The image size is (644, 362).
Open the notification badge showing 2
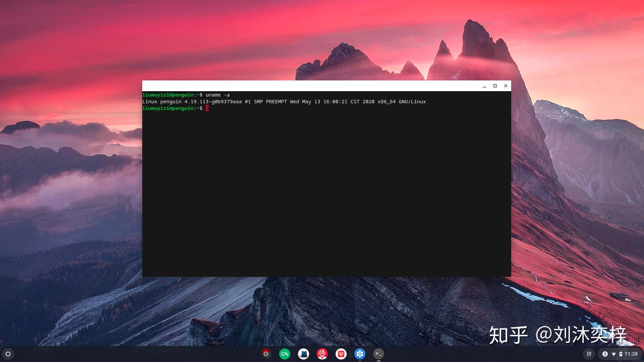coord(606,354)
